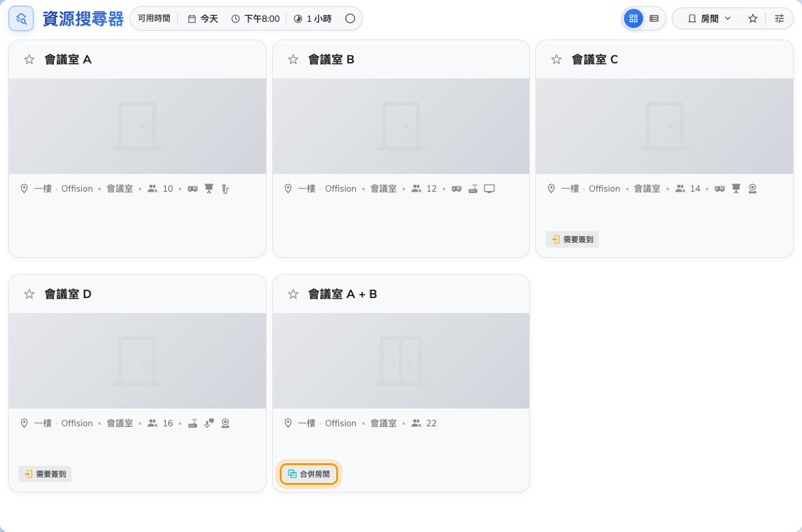Open the 今天 date picker
This screenshot has height=532, width=802.
pyautogui.click(x=203, y=19)
